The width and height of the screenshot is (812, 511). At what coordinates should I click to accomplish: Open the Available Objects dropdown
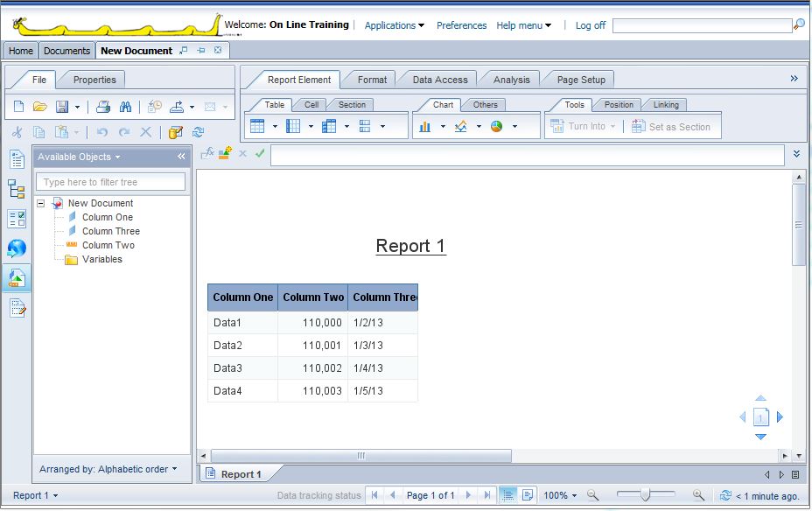pyautogui.click(x=79, y=157)
